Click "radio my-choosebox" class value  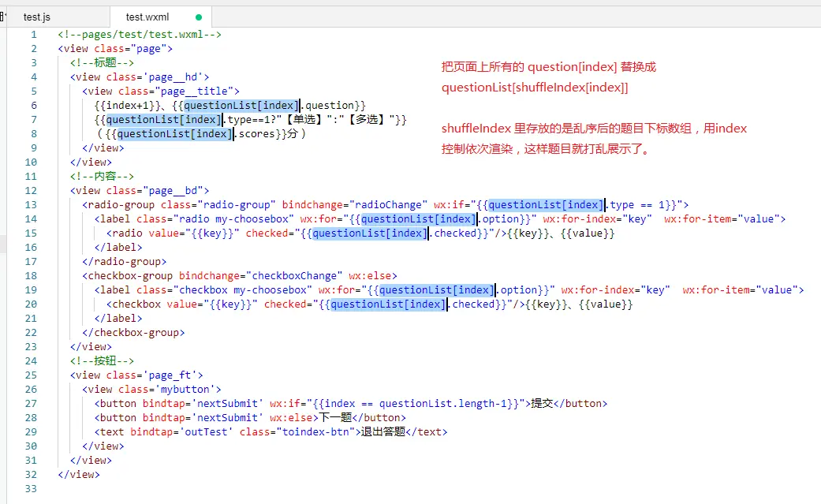pyautogui.click(x=233, y=219)
